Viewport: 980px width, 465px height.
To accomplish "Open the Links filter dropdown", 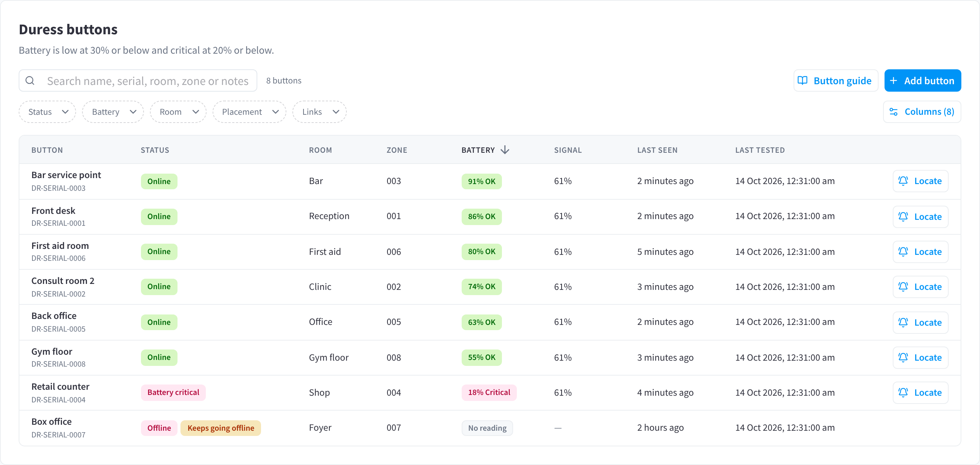I will [320, 112].
